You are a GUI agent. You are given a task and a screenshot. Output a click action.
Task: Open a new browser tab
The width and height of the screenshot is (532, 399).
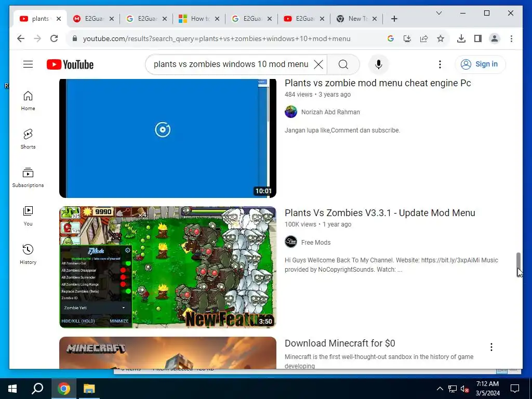(394, 19)
